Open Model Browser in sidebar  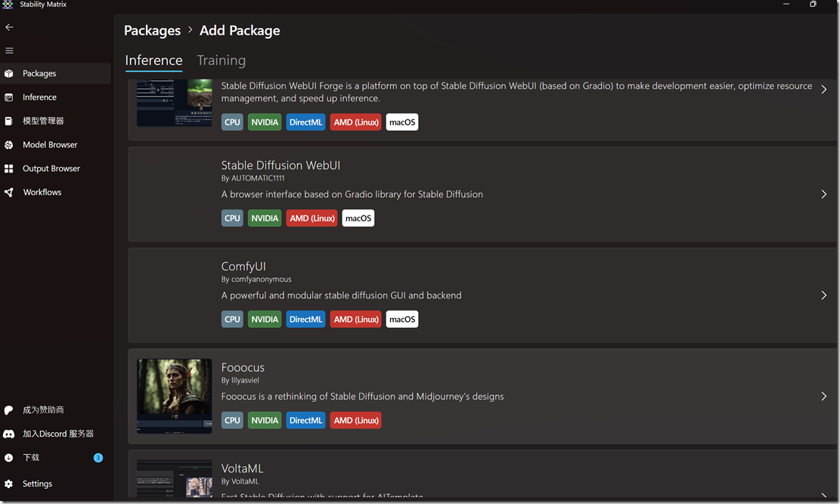tap(56, 144)
